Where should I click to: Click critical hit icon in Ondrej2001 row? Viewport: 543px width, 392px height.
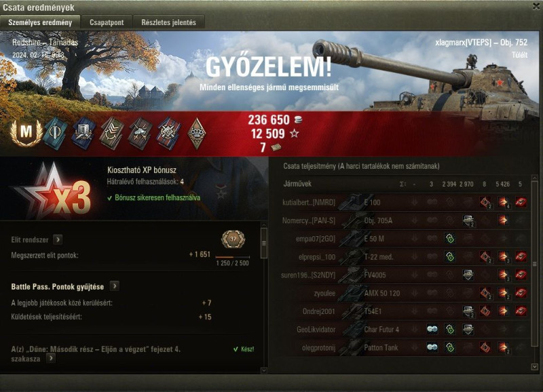[485, 311]
